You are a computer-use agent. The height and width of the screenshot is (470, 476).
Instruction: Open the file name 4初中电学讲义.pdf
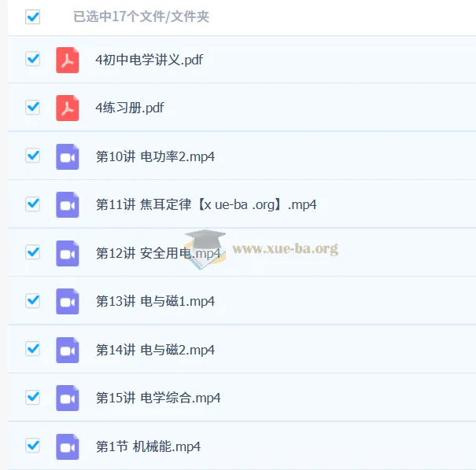(149, 60)
